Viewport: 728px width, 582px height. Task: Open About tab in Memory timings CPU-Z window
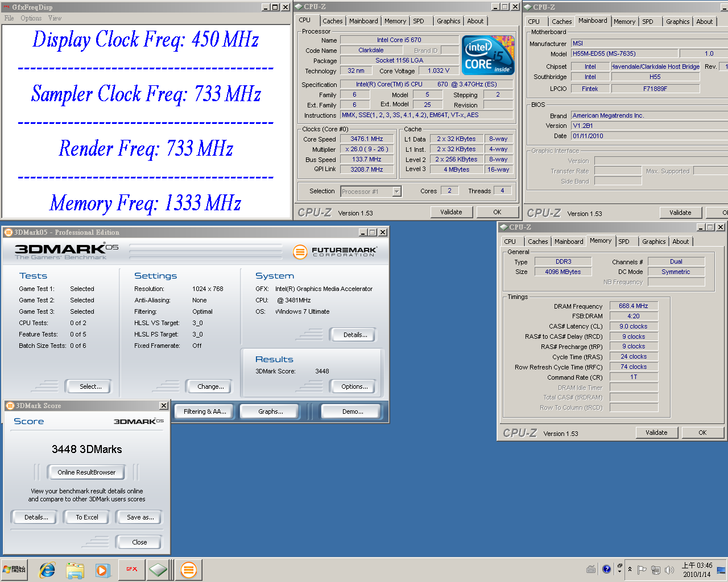click(681, 242)
